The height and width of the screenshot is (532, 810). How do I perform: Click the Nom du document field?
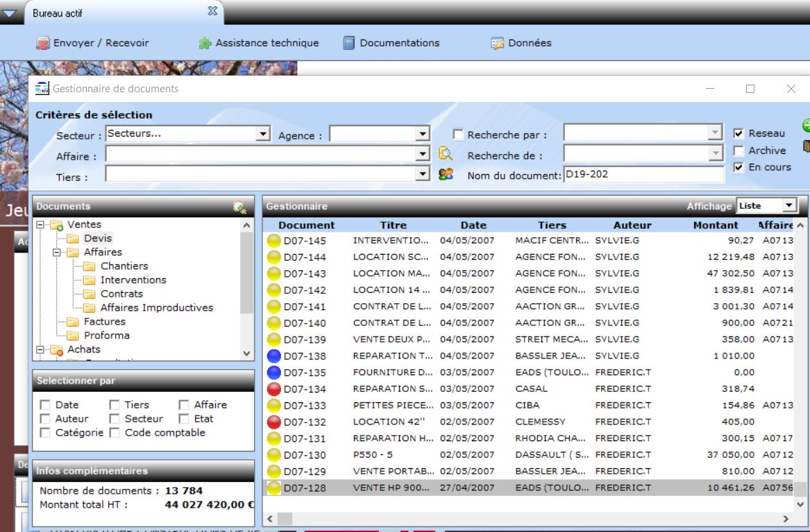coord(643,174)
